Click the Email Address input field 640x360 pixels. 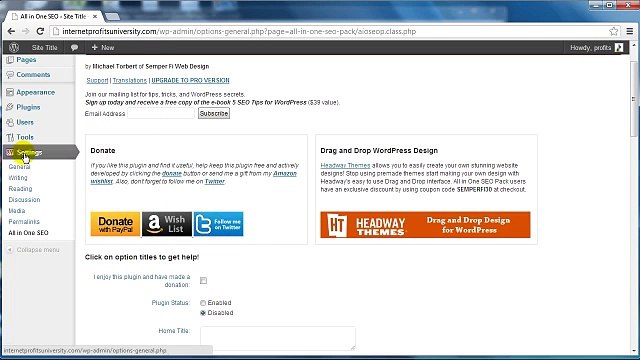pyautogui.click(x=161, y=113)
